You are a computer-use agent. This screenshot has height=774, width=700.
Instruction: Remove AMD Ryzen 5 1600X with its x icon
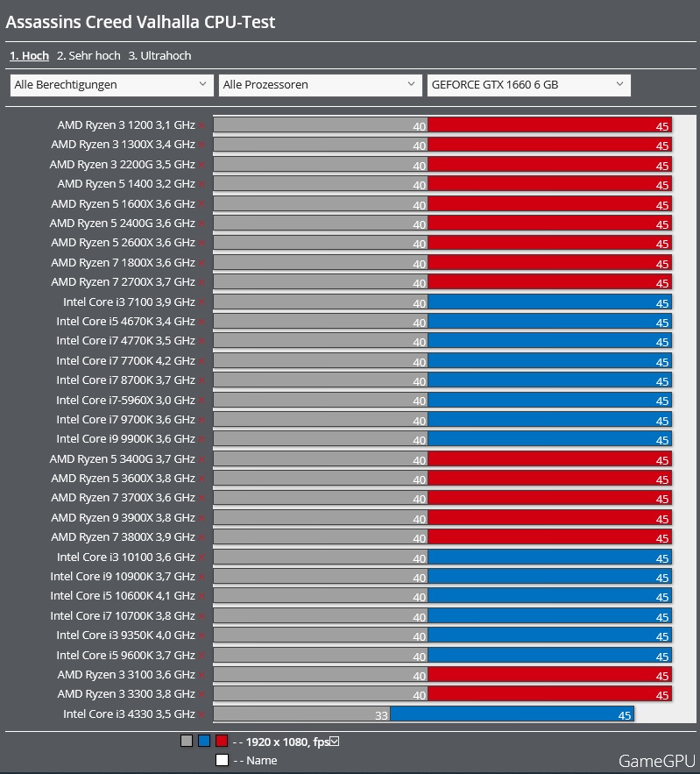click(x=202, y=204)
